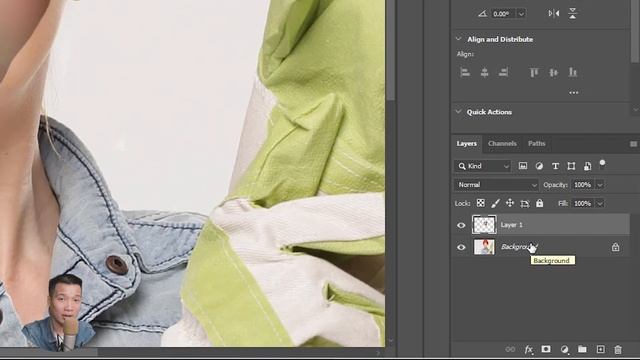Select the Layer 1 thumbnail
The height and width of the screenshot is (360, 640).
484,225
